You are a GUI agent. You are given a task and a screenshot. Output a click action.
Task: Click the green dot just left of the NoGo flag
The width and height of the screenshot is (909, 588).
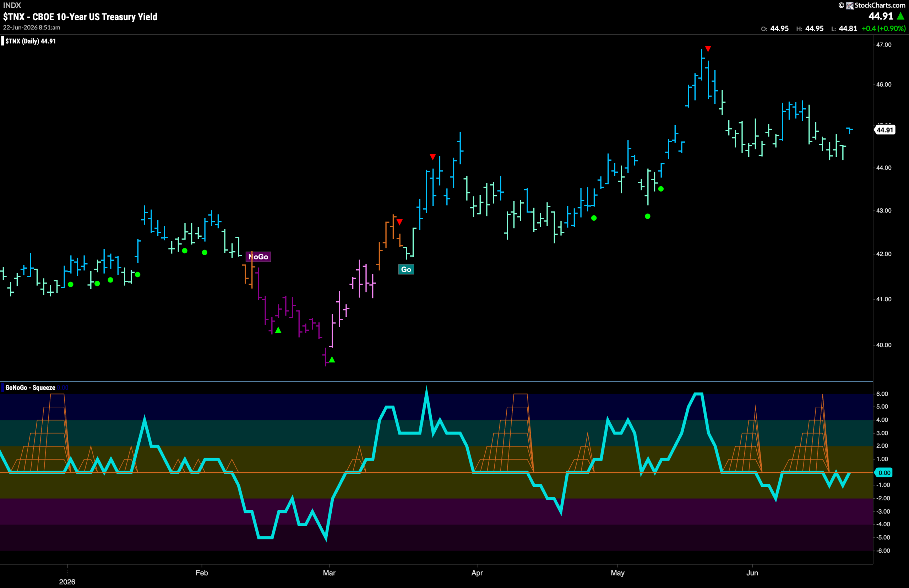click(x=204, y=252)
